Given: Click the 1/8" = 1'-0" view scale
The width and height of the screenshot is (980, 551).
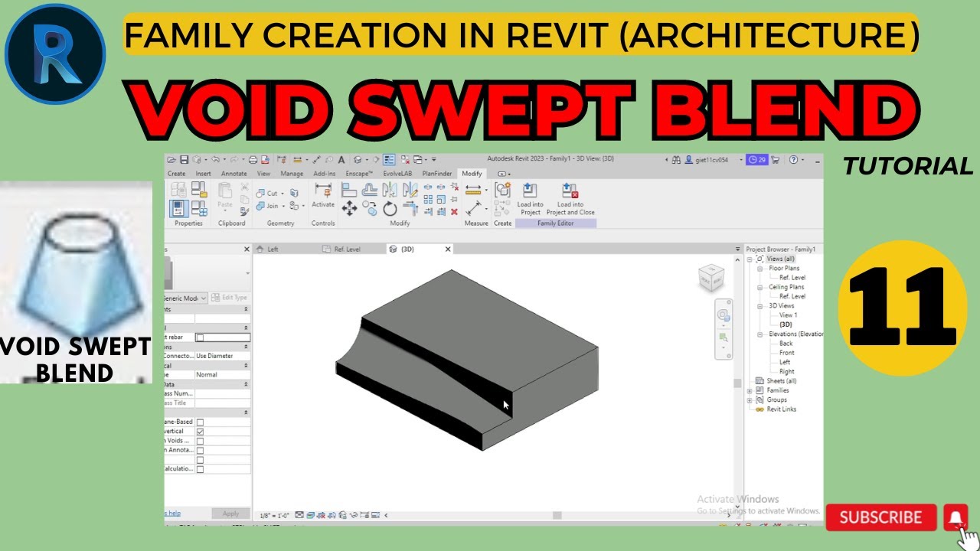Looking at the screenshot, I should [x=274, y=515].
